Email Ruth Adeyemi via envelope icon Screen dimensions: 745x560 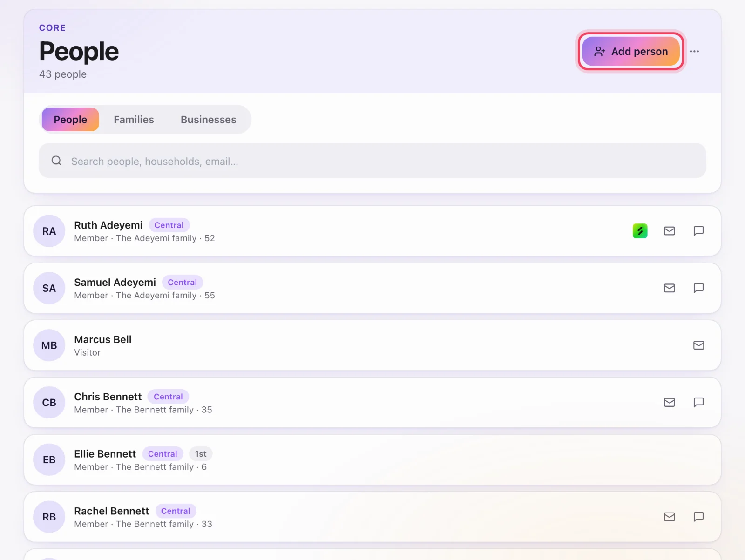pos(669,231)
